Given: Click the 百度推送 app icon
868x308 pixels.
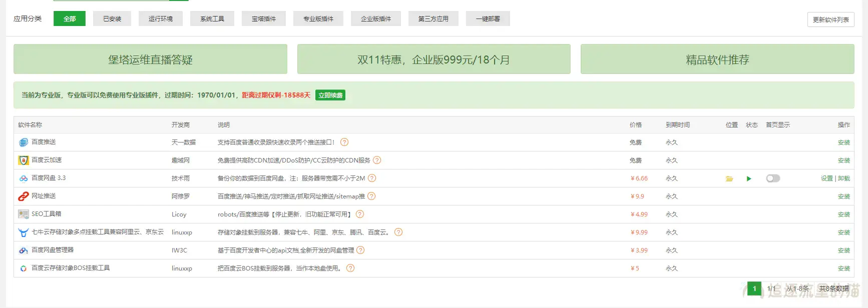Looking at the screenshot, I should pos(24,142).
